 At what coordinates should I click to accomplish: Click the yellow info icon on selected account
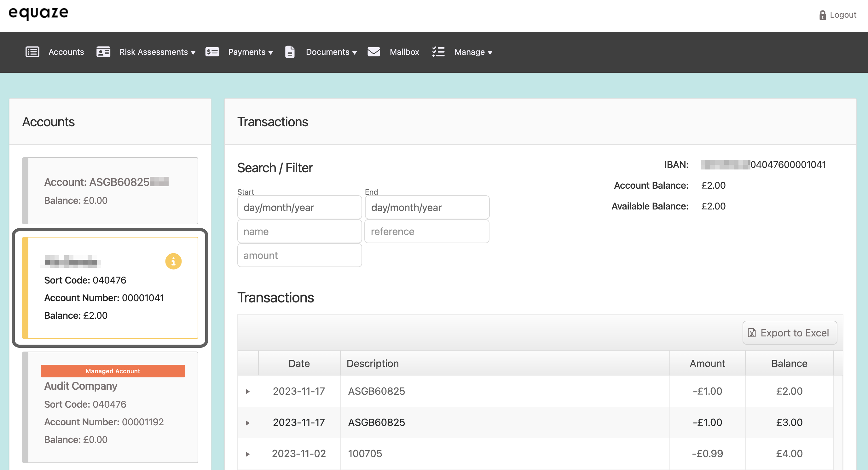pos(173,261)
